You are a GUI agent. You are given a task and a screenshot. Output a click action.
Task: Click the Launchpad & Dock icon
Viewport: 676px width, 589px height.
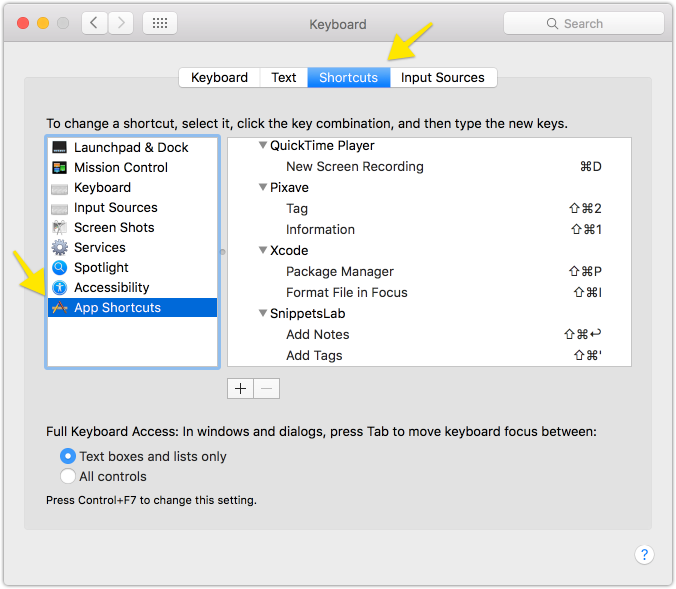[x=59, y=147]
